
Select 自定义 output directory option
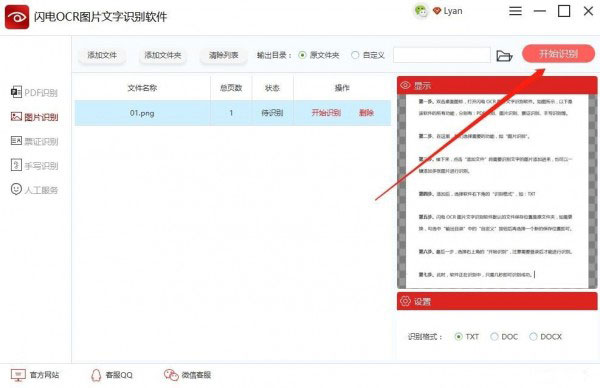[355, 55]
